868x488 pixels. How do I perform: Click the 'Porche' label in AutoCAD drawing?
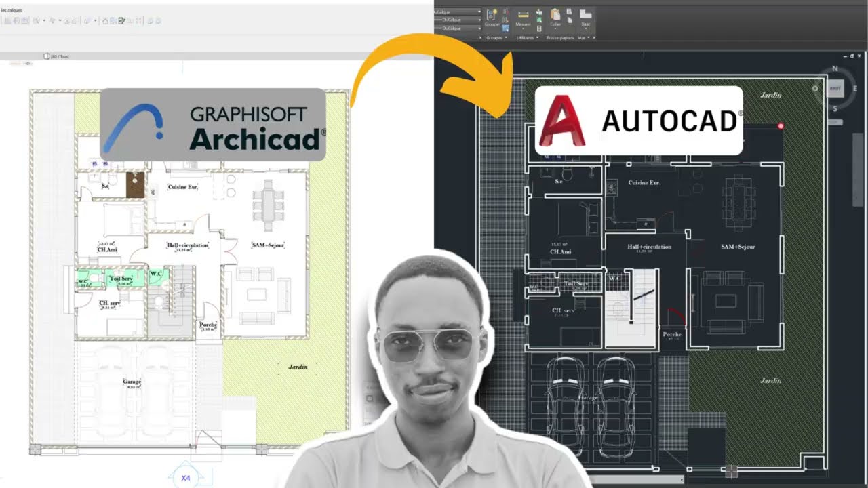click(x=672, y=334)
